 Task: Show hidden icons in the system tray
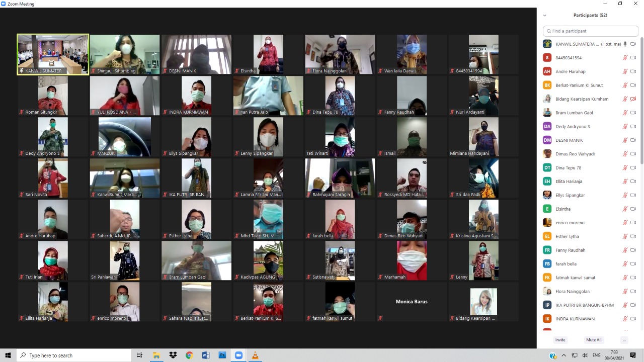click(563, 355)
